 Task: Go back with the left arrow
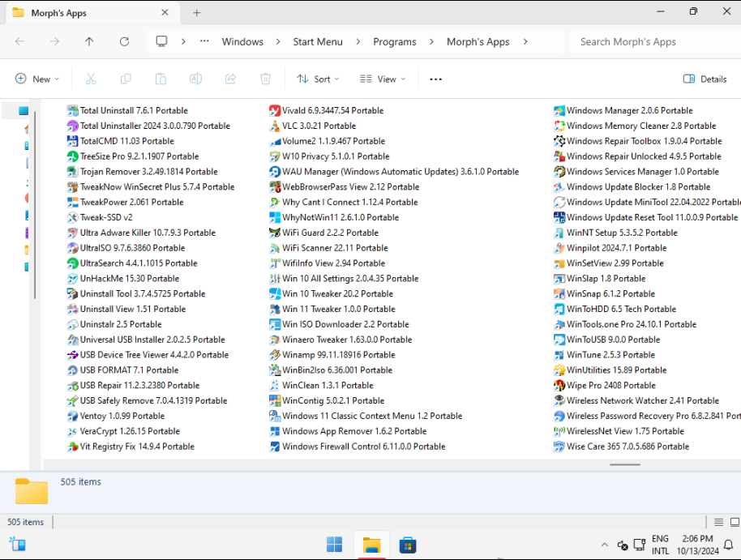(19, 41)
